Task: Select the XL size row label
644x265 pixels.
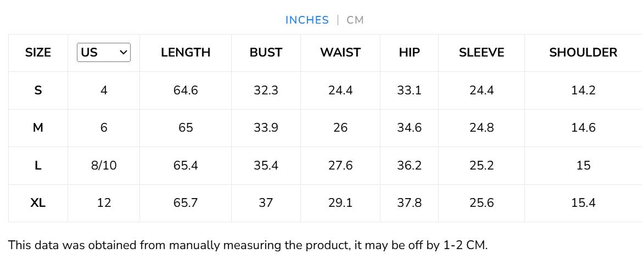Action: point(38,203)
